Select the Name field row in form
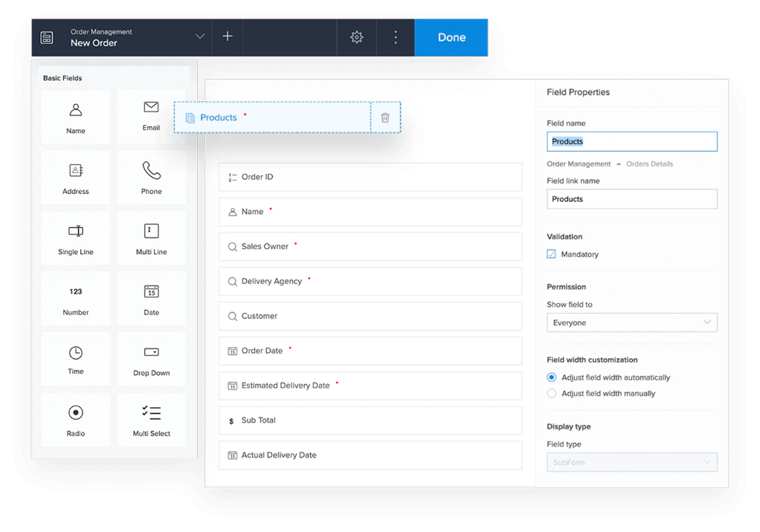This screenshot has height=532, width=760. 370,212
